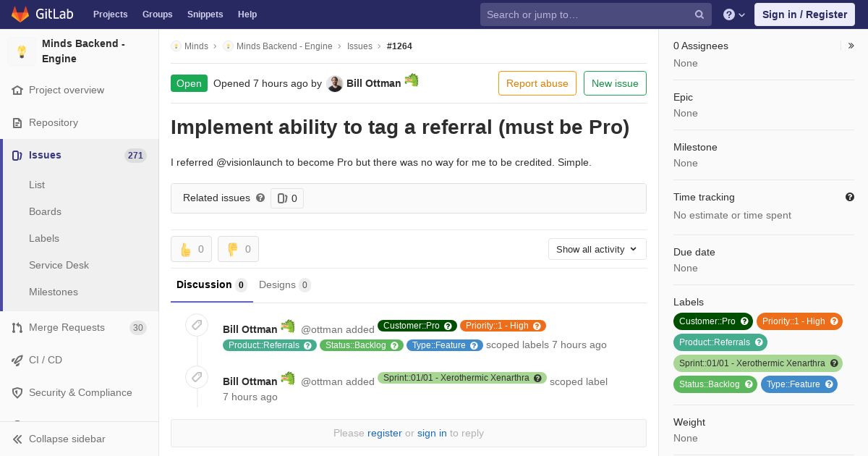The image size is (868, 456).
Task: Click help icon on sidebar Type::Feature label
Action: (x=829, y=384)
